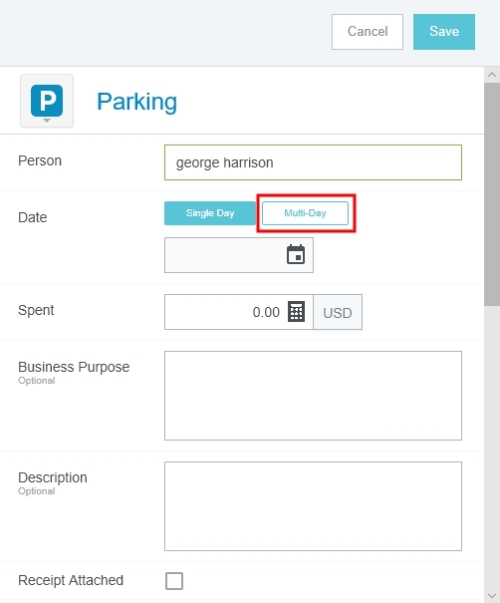Click the Parking category icon
500x603 pixels.
pyautogui.click(x=47, y=100)
